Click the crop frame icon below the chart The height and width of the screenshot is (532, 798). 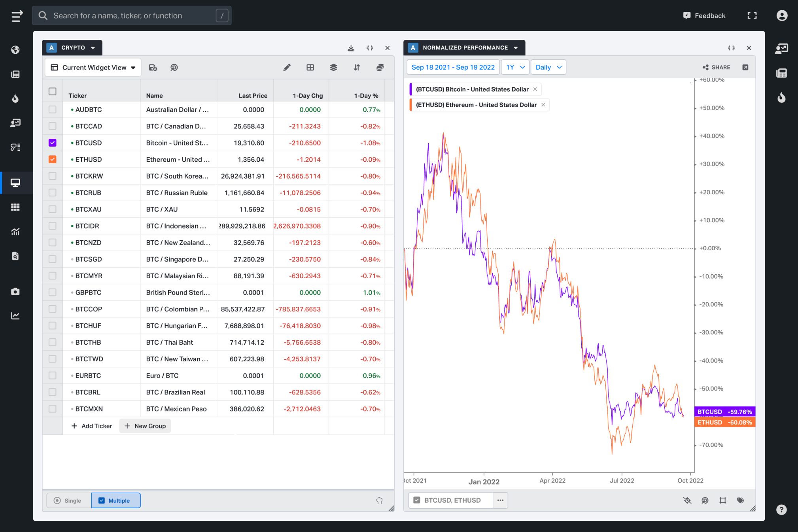[x=723, y=500]
